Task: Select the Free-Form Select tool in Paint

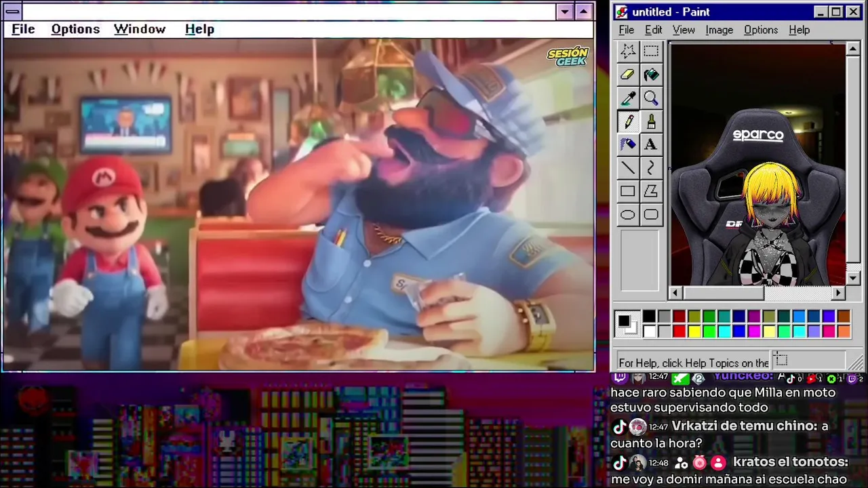Action: point(628,52)
